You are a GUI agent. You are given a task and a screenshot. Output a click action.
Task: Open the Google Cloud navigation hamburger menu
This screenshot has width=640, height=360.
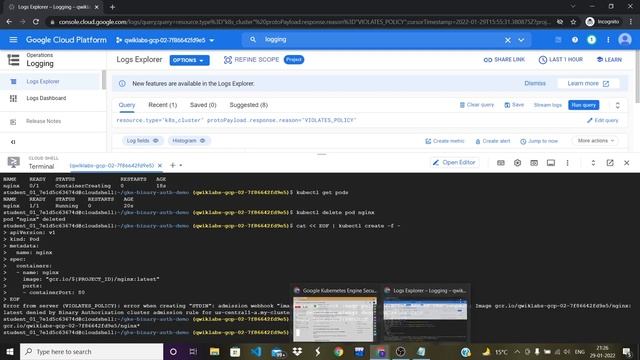point(13,40)
